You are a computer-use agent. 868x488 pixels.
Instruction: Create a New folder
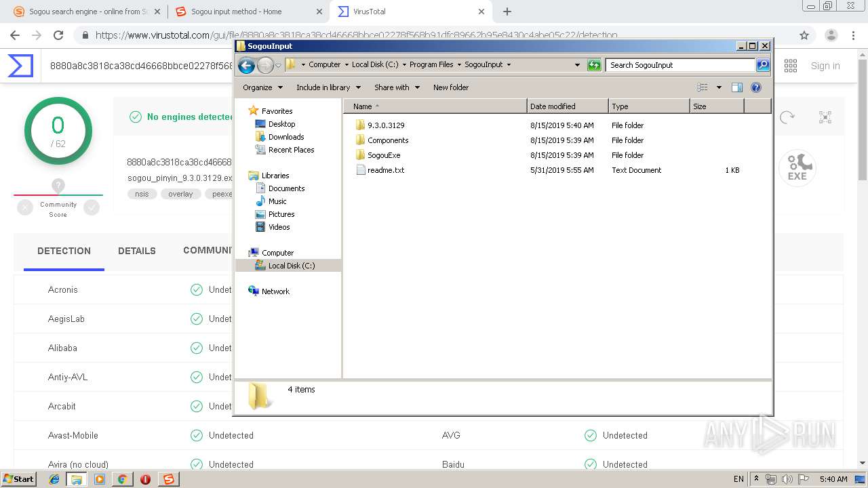point(451,87)
